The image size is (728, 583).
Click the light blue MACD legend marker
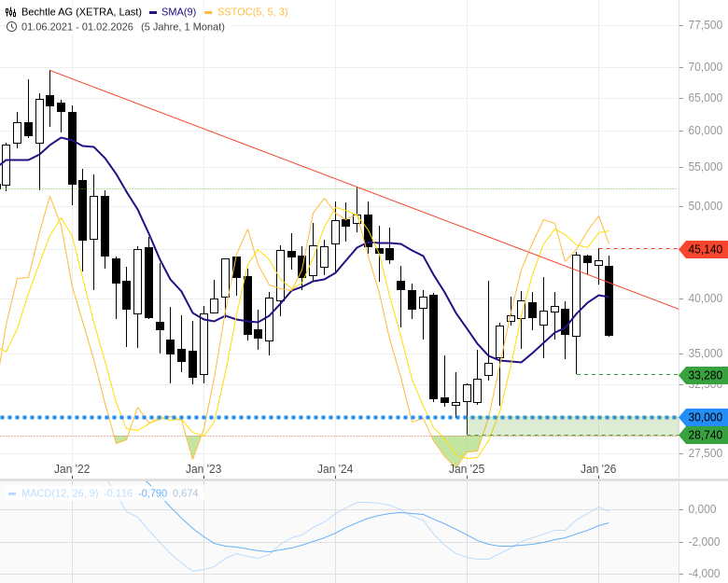click(12, 493)
